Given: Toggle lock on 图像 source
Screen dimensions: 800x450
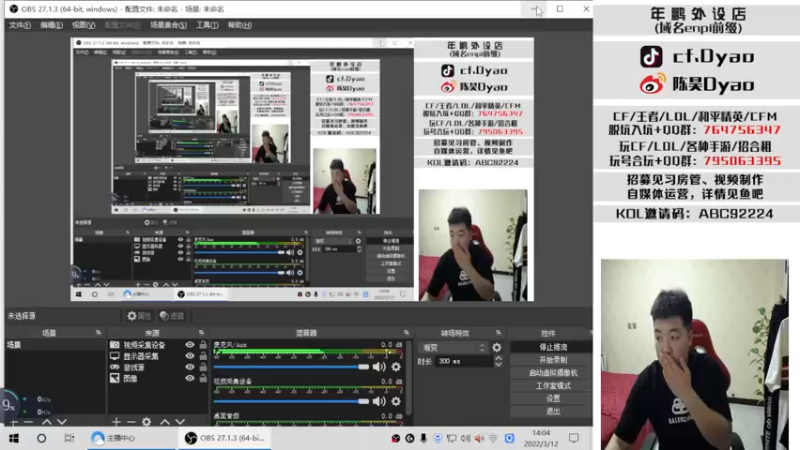Looking at the screenshot, I should [203, 379].
